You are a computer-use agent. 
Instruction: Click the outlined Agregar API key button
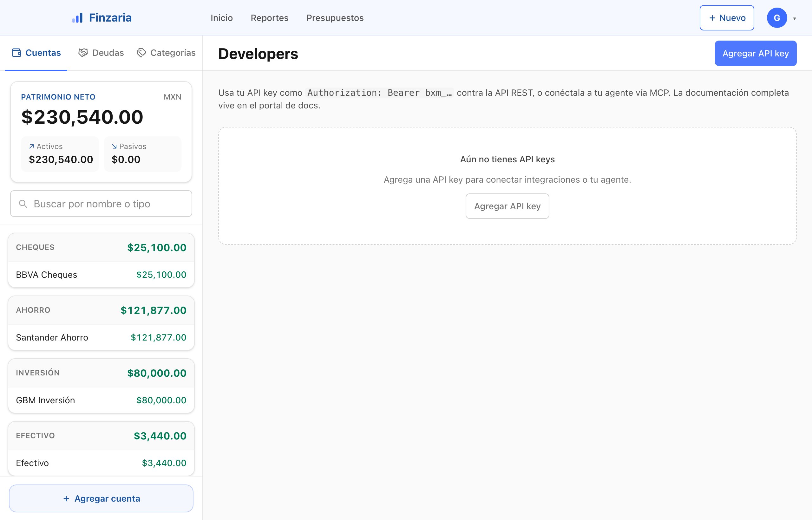[507, 206]
